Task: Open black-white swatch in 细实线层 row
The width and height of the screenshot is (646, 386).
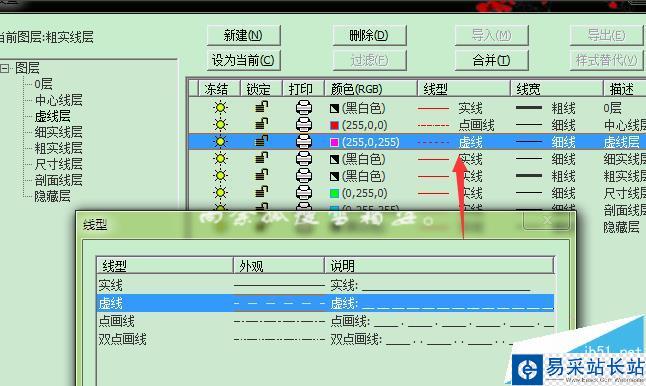Action: [334, 159]
